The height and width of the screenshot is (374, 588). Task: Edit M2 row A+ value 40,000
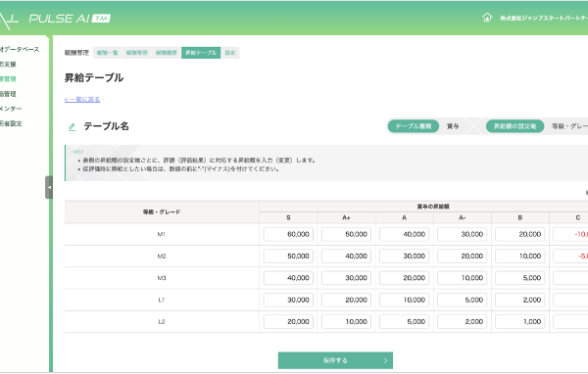tap(346, 256)
